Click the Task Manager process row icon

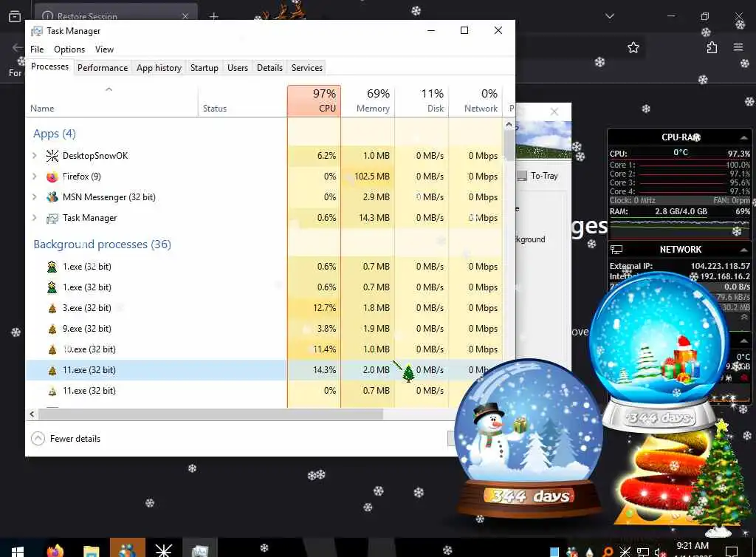click(52, 218)
